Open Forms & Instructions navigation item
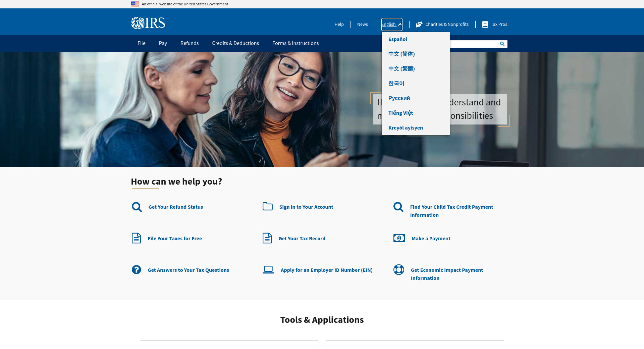Screen dimensions: 644x349 (295, 43)
